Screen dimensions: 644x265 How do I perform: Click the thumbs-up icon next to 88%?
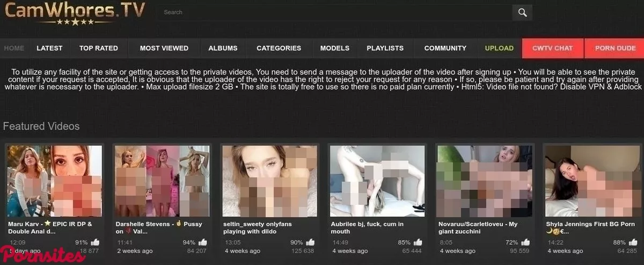[632, 242]
